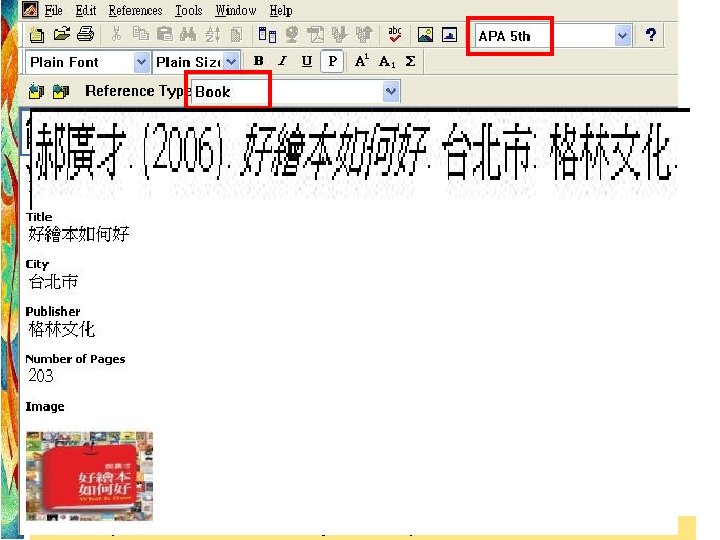
Task: Click the Number of Pages label
Action: tap(75, 359)
